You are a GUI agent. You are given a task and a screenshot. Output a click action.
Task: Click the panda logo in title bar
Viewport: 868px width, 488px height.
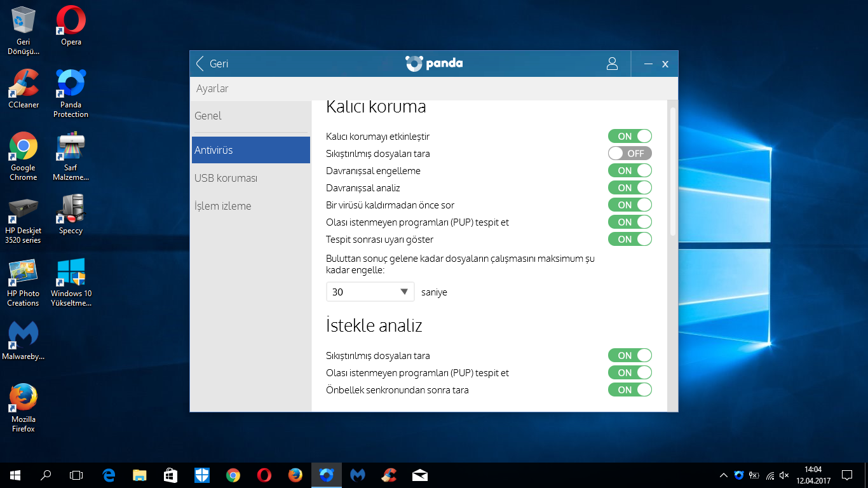pyautogui.click(x=434, y=64)
